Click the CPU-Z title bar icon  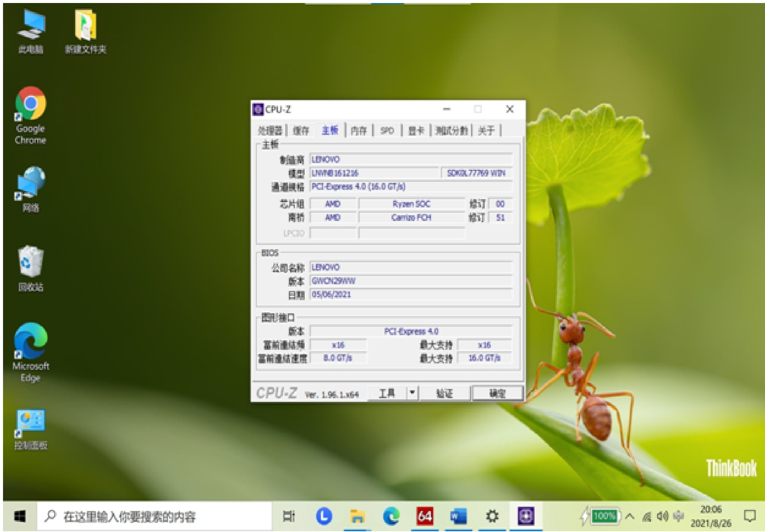[x=258, y=109]
